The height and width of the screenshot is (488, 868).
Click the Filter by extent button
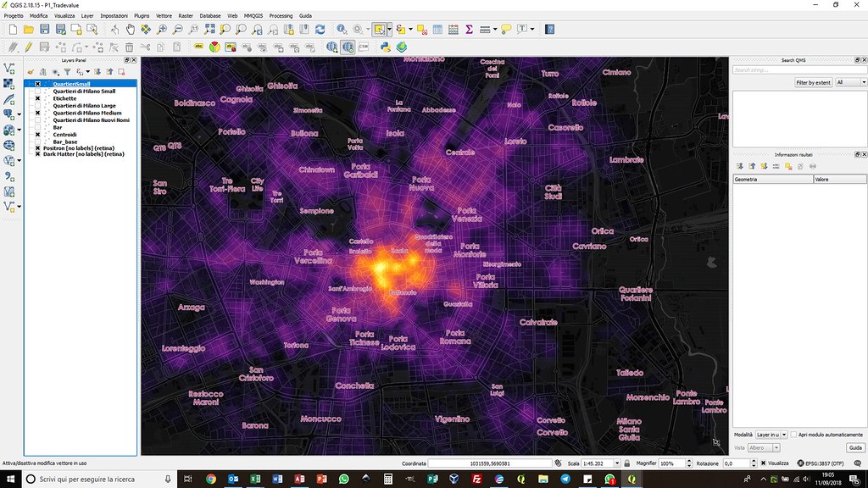[813, 82]
